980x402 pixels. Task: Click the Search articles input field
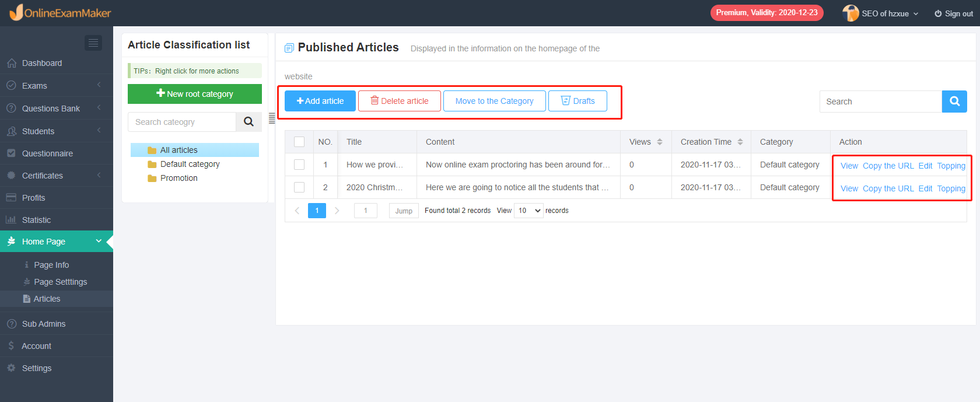881,102
